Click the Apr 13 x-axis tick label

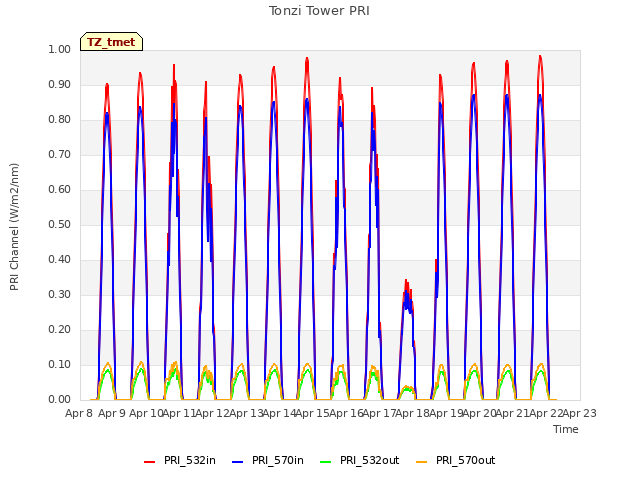246,413
